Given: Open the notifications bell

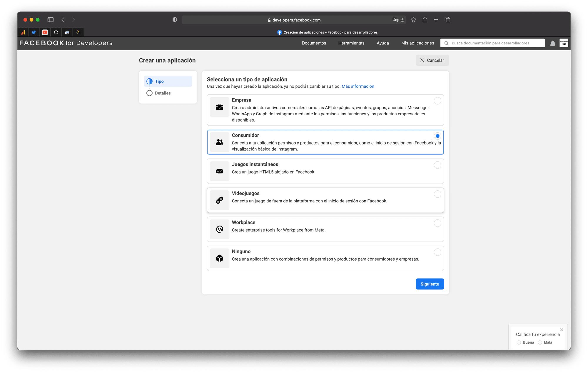Looking at the screenshot, I should [x=553, y=43].
